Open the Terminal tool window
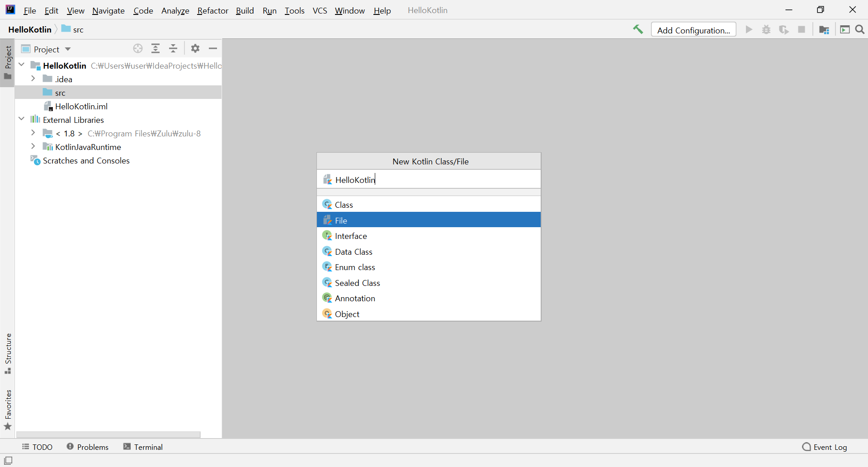 click(143, 447)
